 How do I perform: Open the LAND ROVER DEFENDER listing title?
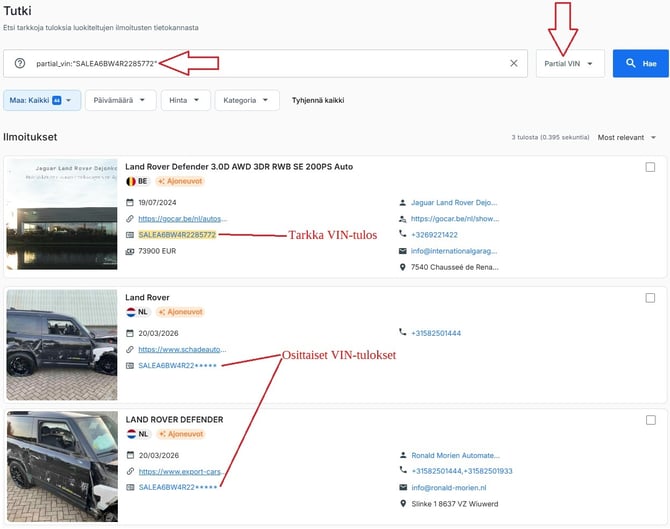click(x=174, y=420)
